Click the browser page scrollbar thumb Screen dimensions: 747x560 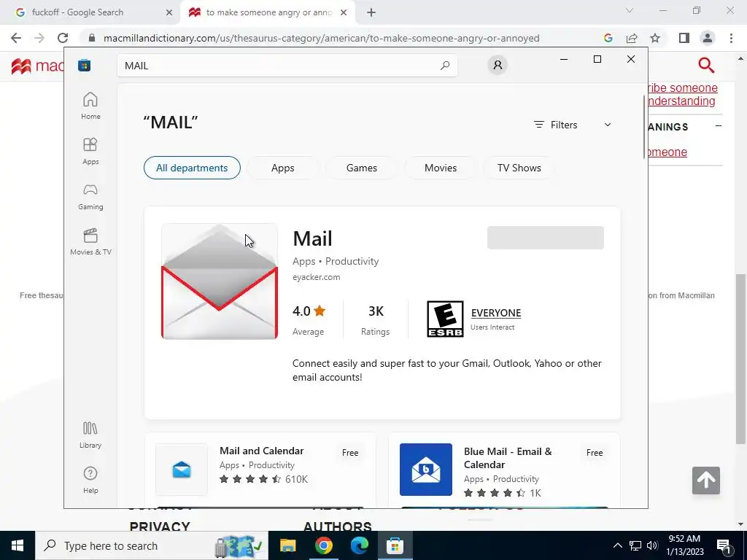tap(741, 359)
